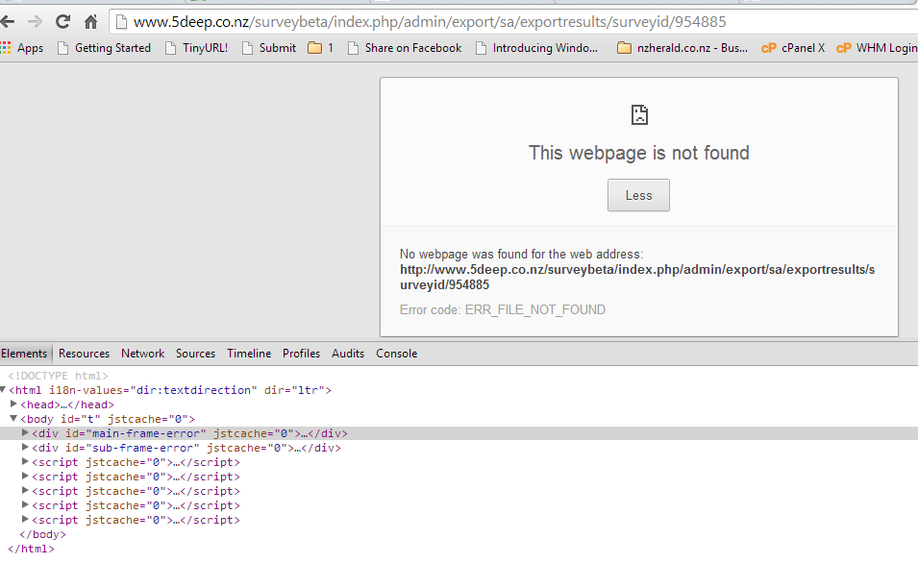Switch to the Network tab

click(x=142, y=354)
